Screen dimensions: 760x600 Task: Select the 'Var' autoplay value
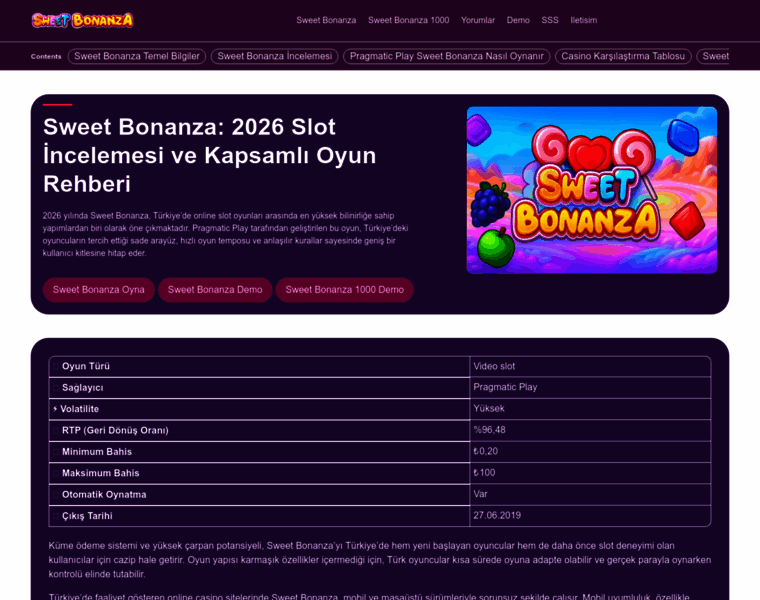[x=480, y=494]
